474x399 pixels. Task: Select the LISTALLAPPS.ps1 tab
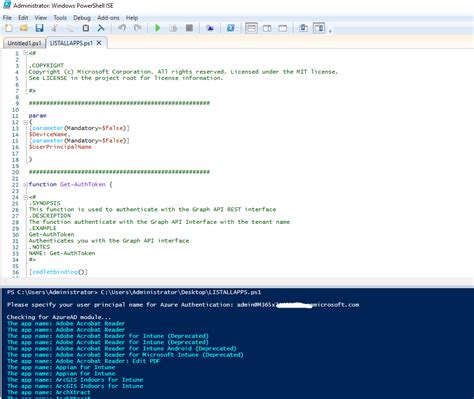tap(71, 43)
